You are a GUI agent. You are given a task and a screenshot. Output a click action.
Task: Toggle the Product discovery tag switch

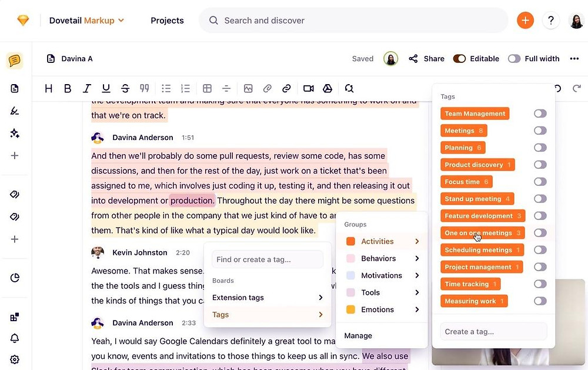(540, 164)
